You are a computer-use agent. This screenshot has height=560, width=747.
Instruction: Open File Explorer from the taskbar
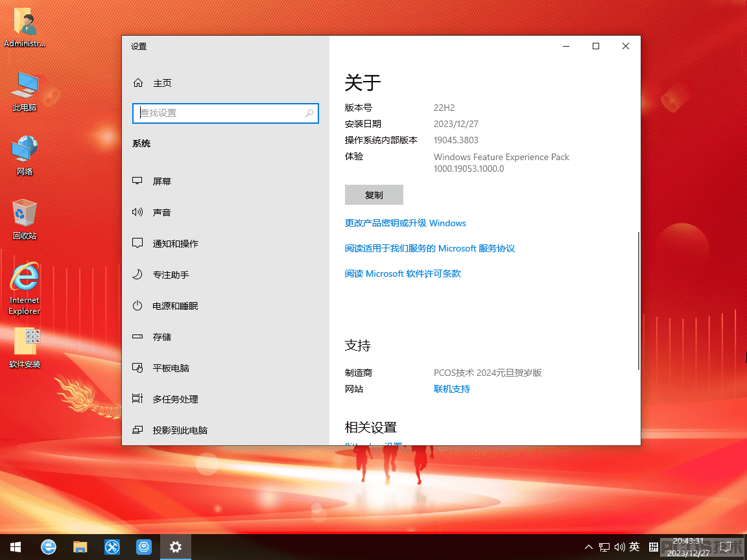[x=80, y=546]
